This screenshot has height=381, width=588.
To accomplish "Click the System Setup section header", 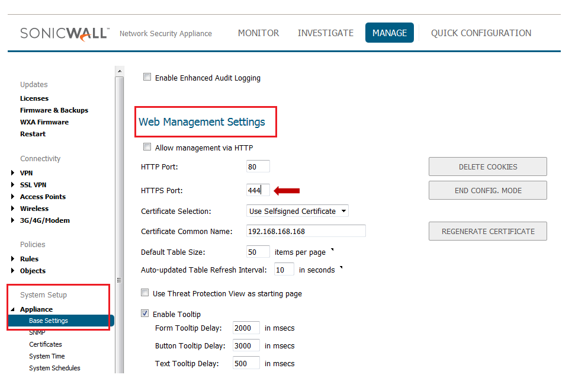I will point(43,294).
